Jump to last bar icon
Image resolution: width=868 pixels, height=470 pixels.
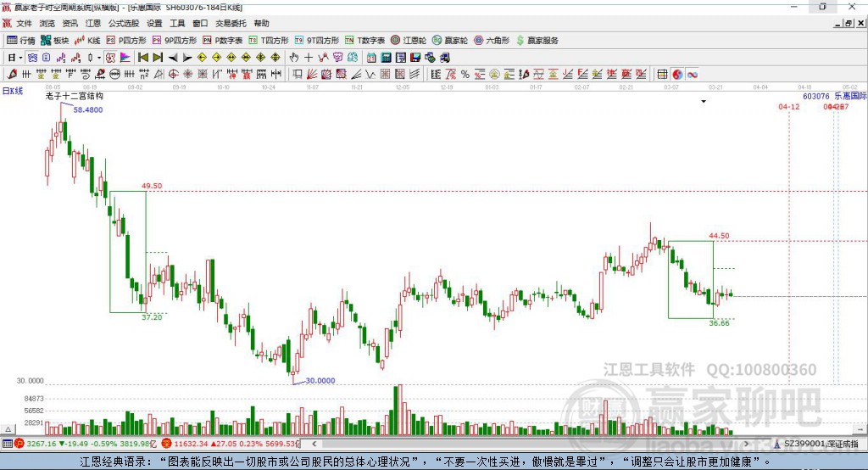pos(158,58)
